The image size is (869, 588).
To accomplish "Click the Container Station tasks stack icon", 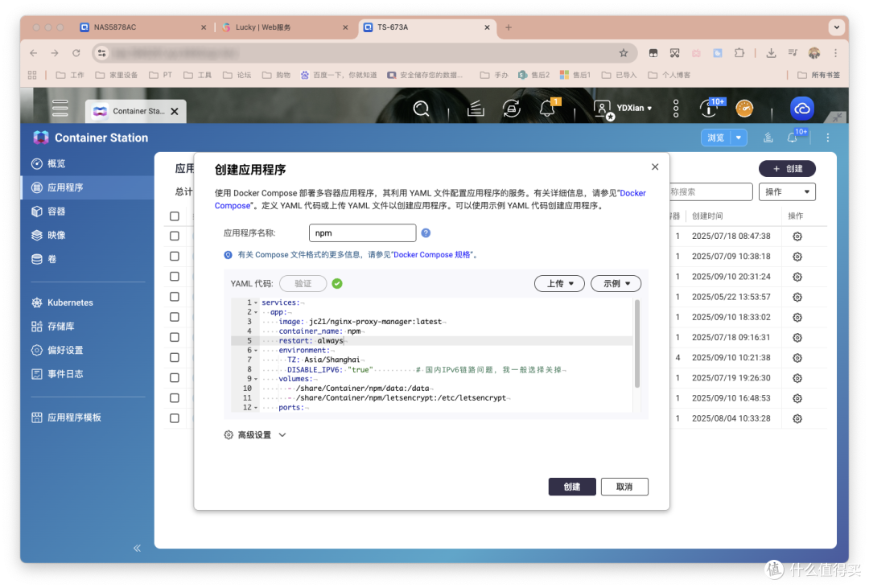I will point(768,138).
